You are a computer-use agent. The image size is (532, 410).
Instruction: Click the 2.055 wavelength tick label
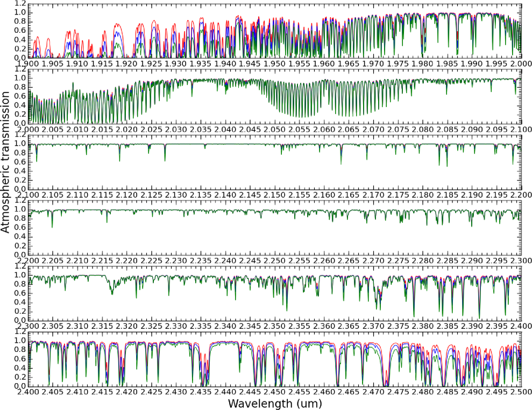(300, 129)
